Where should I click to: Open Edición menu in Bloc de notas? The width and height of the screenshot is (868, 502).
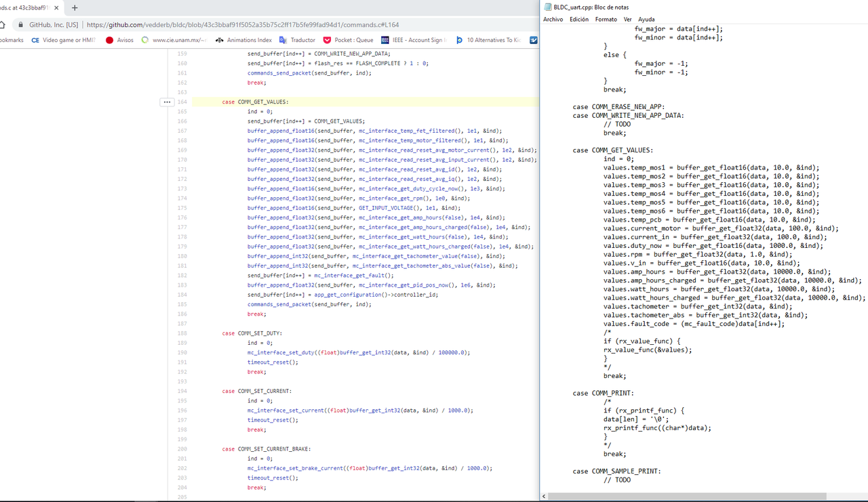579,20
